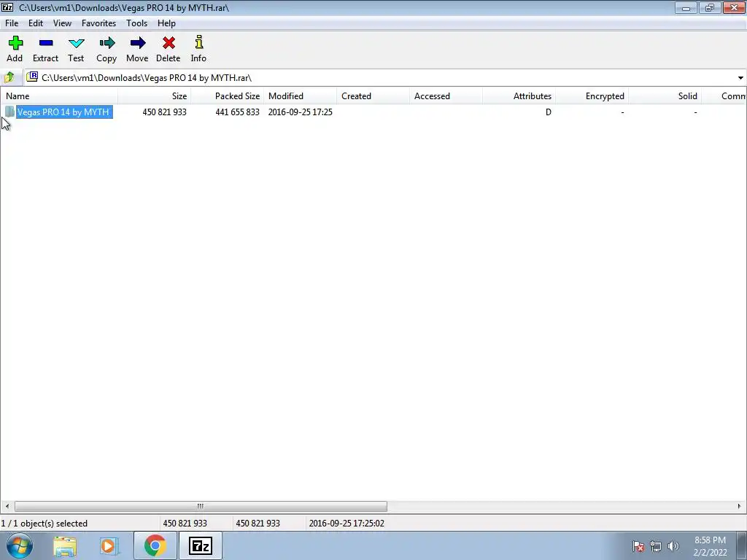The height and width of the screenshot is (560, 747).
Task: Click folder icon of Vegas PRO 14 by MYTH
Action: click(x=9, y=112)
